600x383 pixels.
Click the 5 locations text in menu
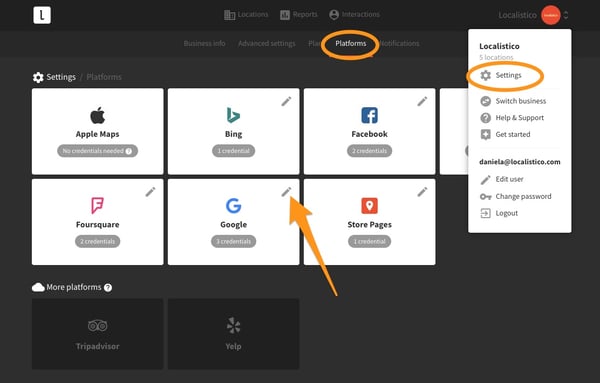coord(496,57)
